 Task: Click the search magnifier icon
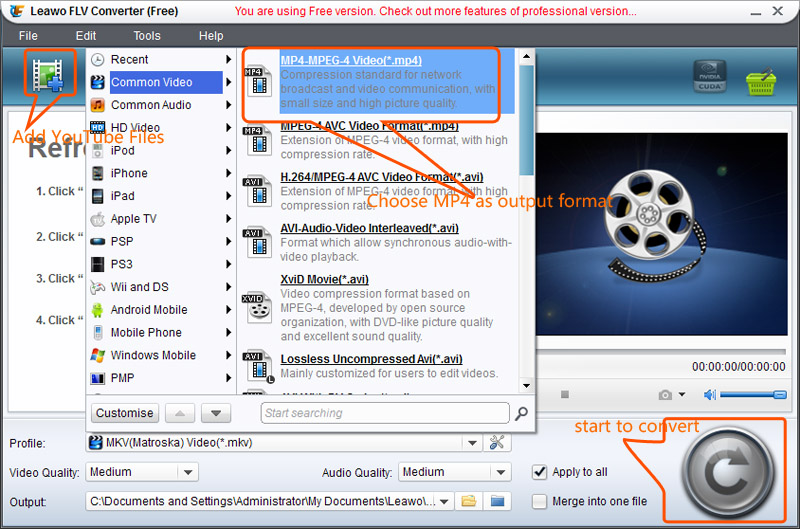(521, 413)
